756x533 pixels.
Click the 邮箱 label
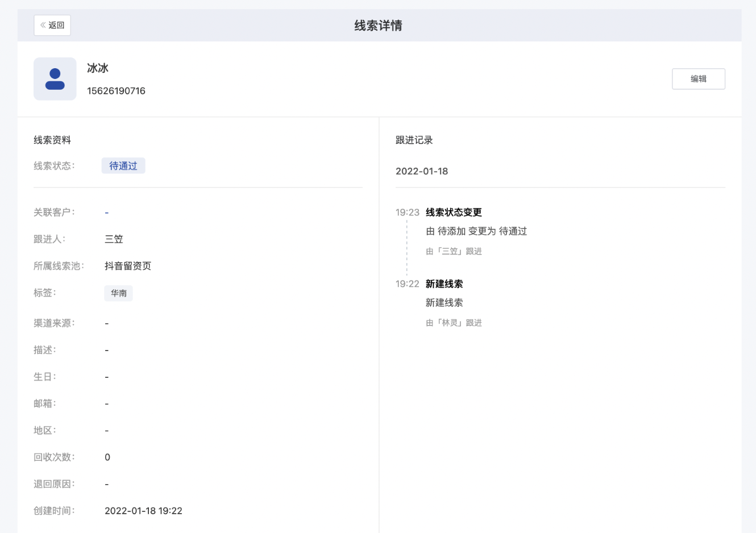45,403
